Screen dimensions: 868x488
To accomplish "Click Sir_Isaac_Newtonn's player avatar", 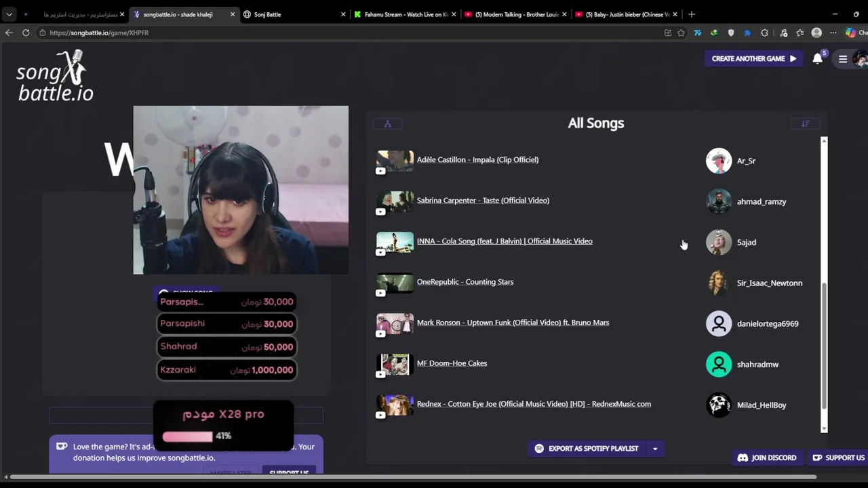I will (x=719, y=283).
